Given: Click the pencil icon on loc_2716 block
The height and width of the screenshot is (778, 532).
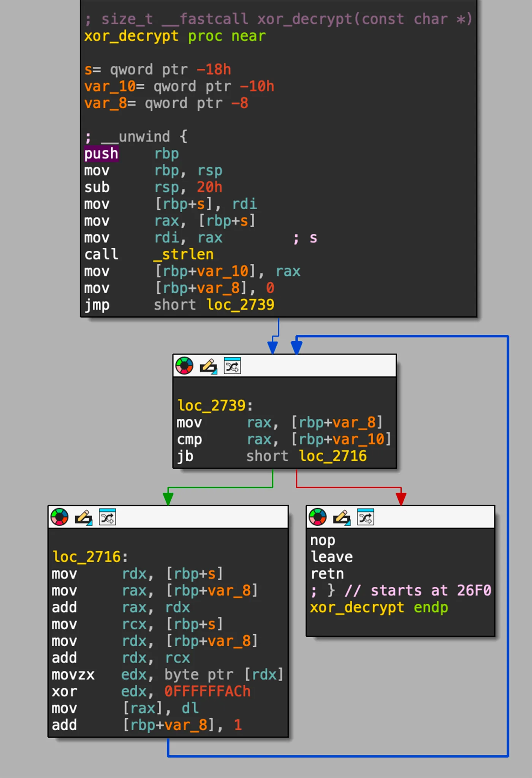Looking at the screenshot, I should click(x=84, y=517).
